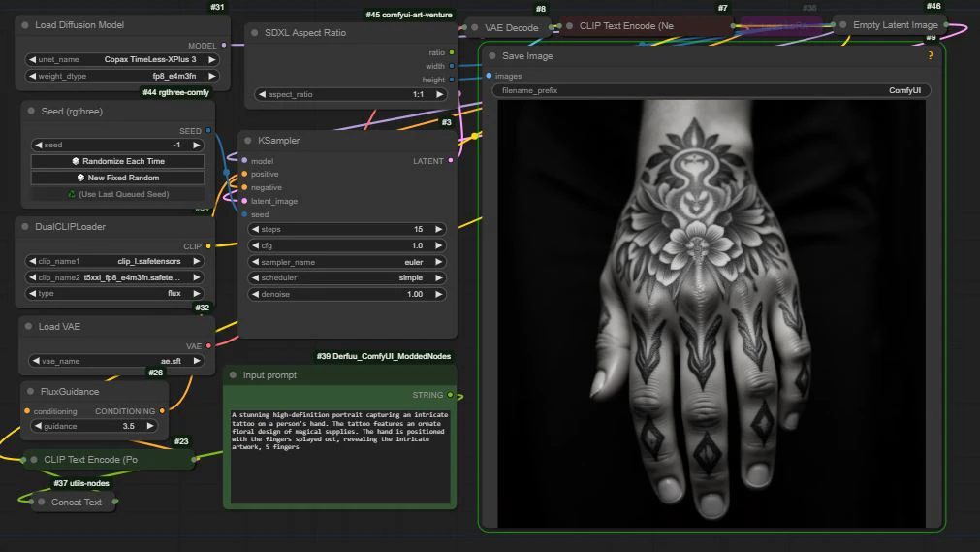Click the SEED output port on Seed node
This screenshot has height=552, width=980.
tap(208, 131)
